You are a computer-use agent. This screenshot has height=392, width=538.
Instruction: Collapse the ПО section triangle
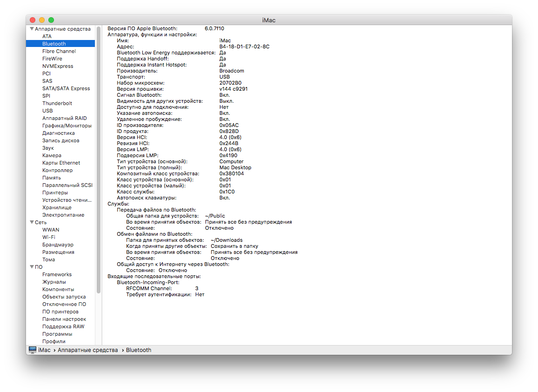coord(32,267)
